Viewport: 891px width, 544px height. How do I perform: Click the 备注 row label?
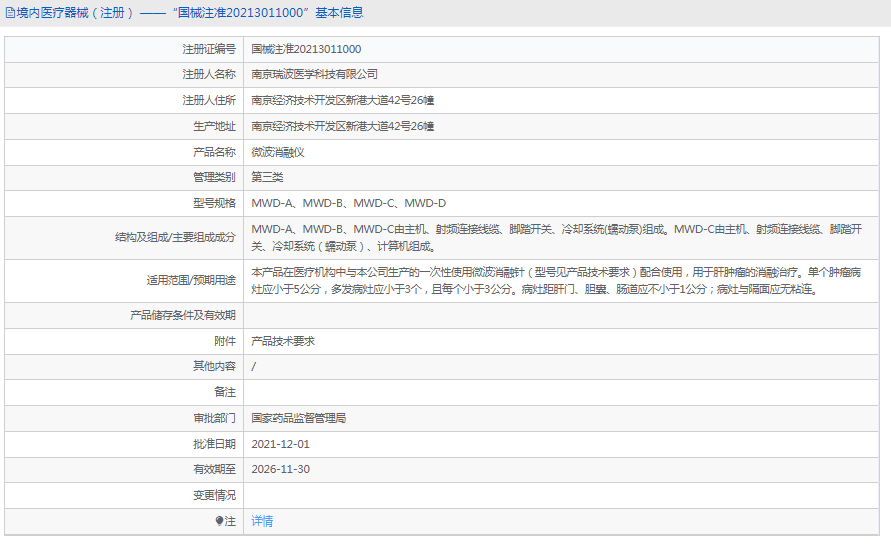pyautogui.click(x=225, y=392)
